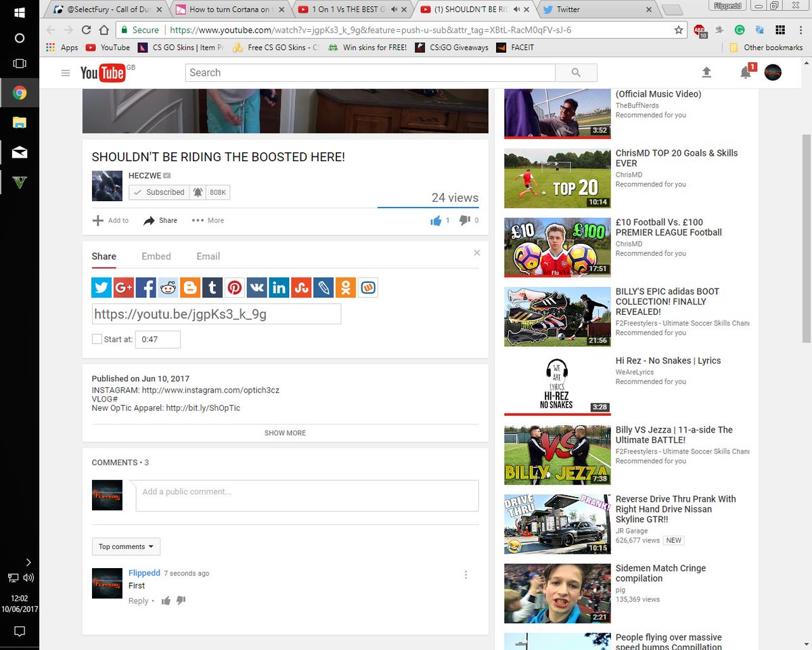
Task: Switch to the Twitter browser tab
Action: [595, 9]
